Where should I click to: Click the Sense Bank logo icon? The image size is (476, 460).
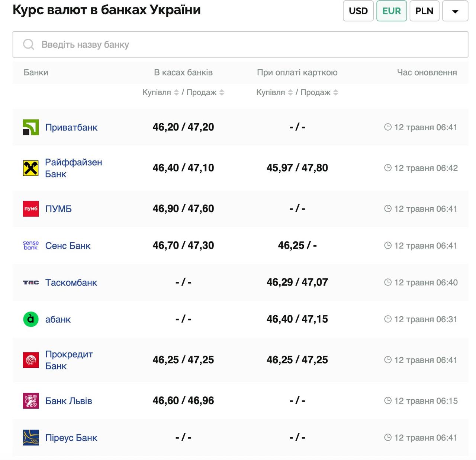pos(31,245)
